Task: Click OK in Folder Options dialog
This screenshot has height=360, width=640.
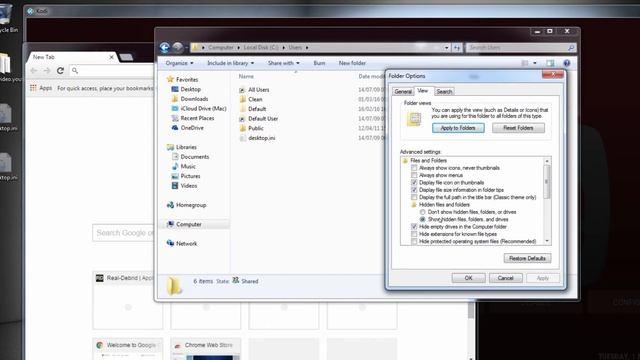Action: point(469,278)
